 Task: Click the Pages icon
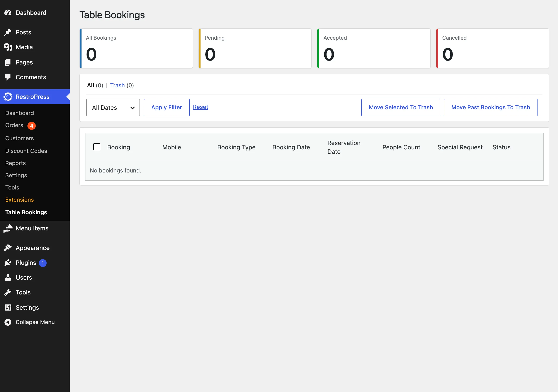(8, 62)
